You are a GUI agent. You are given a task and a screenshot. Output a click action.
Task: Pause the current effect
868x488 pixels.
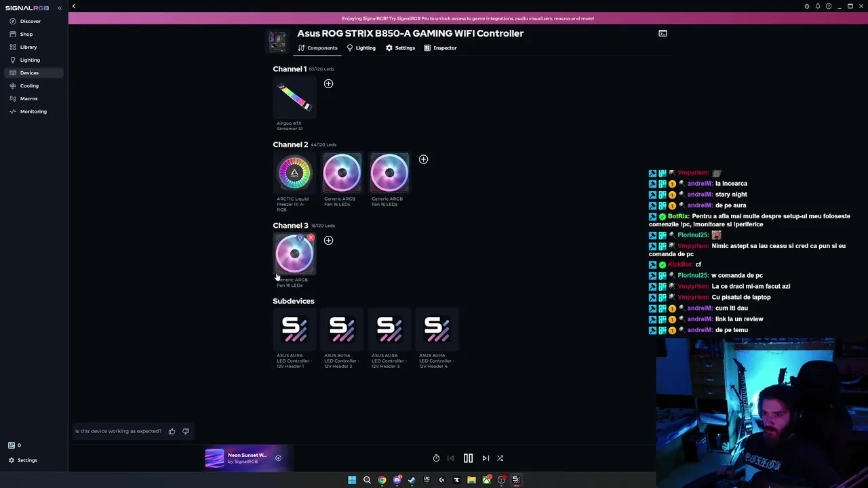468,458
